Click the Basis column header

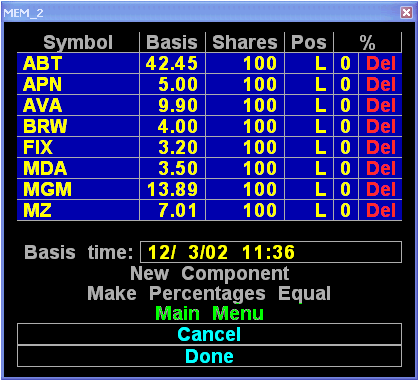pos(172,42)
